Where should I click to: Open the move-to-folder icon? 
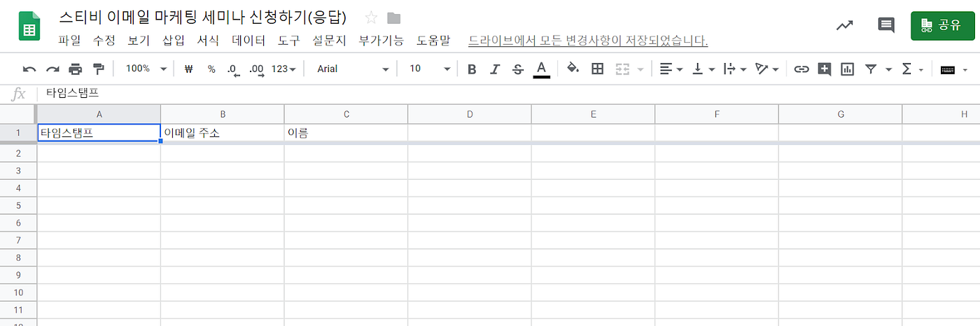[x=394, y=18]
